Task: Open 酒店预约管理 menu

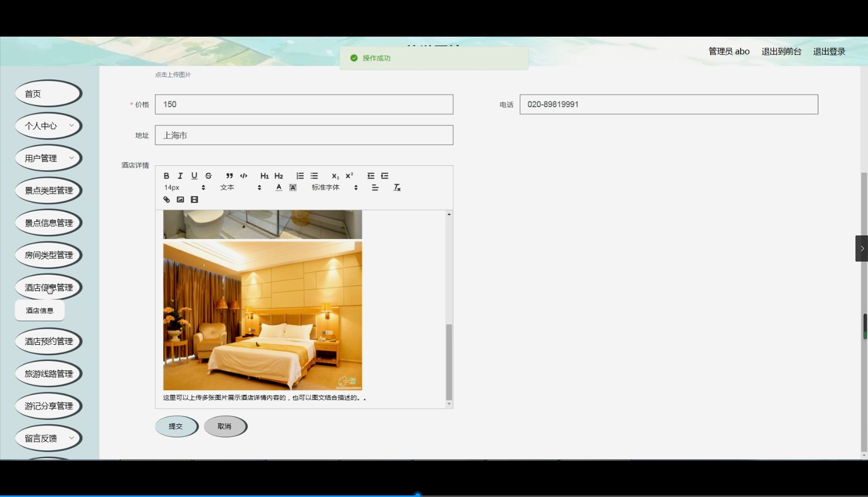Action: point(49,341)
